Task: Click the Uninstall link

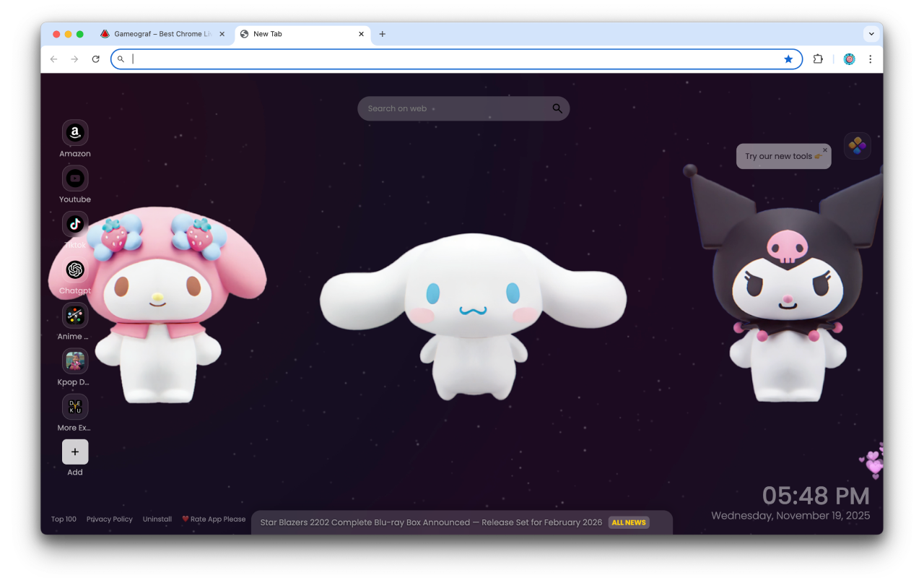Action: (157, 519)
